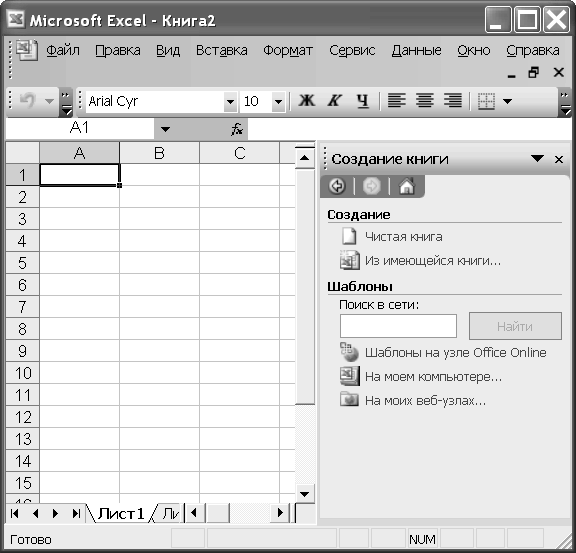
Task: Open Шаблоны на узле Office Online link
Action: pyautogui.click(x=456, y=353)
